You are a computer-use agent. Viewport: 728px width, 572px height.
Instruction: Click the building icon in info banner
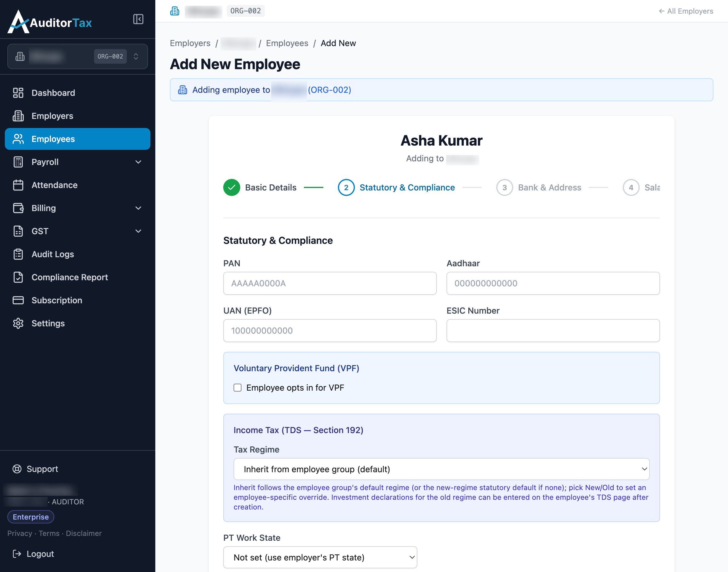[183, 90]
